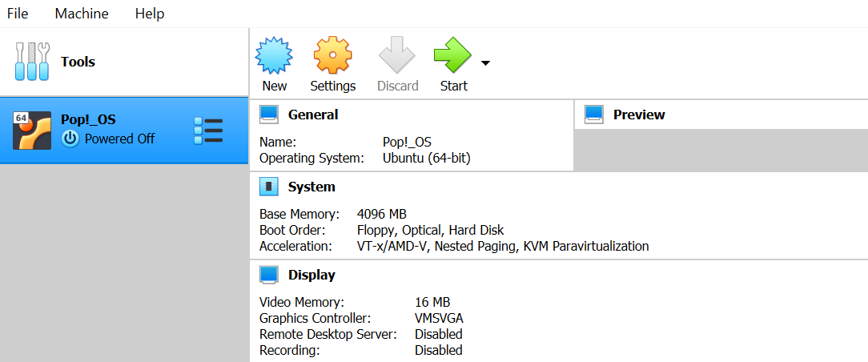Click the Settings label in toolbar
Screen dimensions: 868x362
point(332,86)
